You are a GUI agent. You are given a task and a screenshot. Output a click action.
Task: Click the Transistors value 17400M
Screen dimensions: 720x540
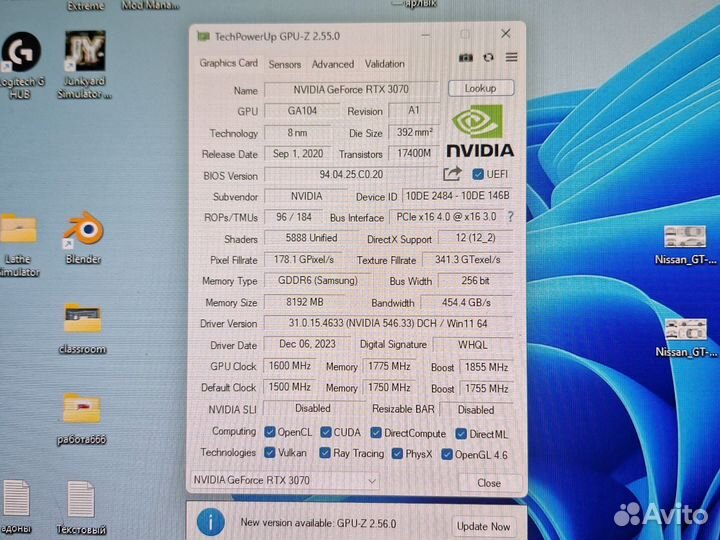click(x=414, y=153)
